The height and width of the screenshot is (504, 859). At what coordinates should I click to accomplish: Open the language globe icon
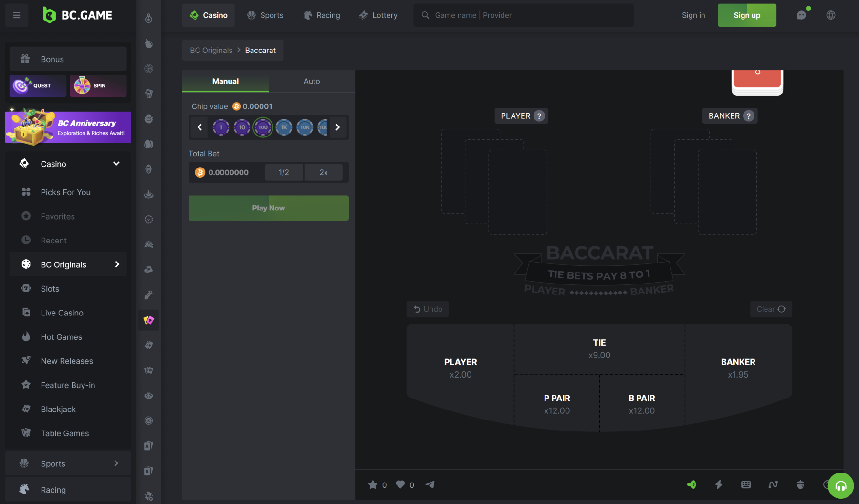[831, 15]
